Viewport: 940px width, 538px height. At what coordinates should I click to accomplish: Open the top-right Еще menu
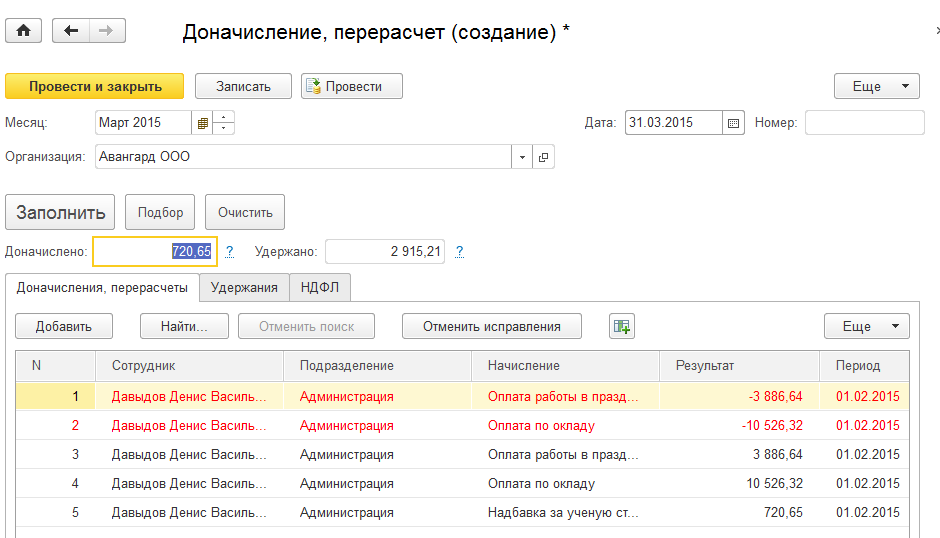[x=876, y=86]
